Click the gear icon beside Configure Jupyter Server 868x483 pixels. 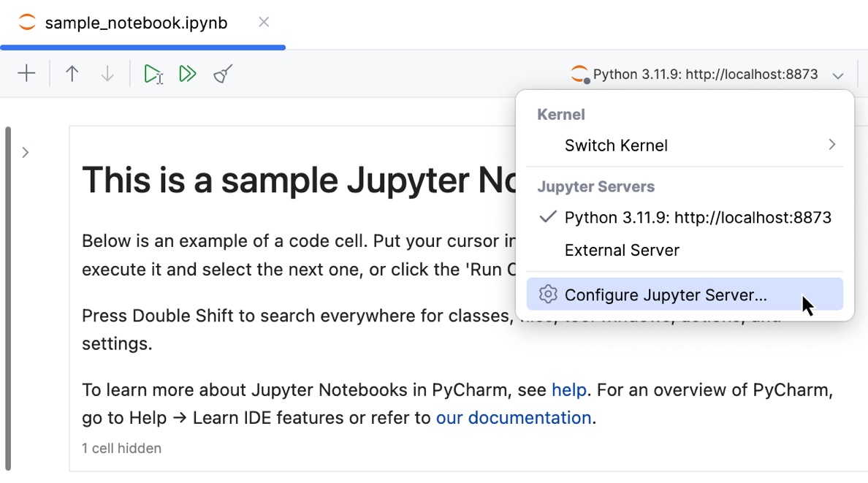click(x=547, y=294)
